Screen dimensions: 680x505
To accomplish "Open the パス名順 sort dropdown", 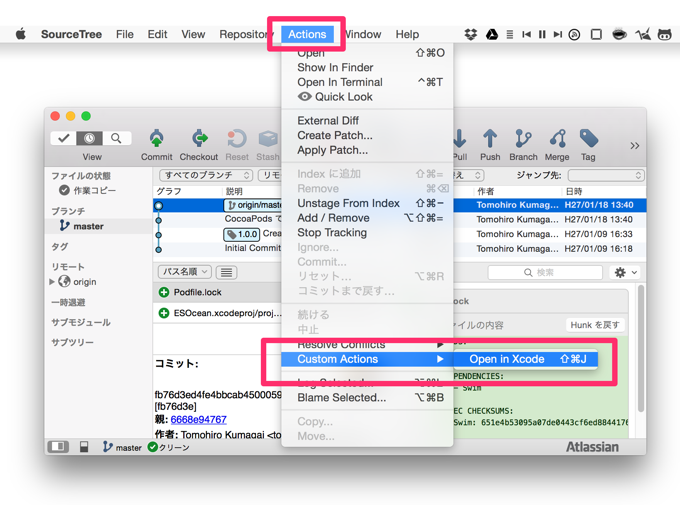I will click(x=184, y=272).
